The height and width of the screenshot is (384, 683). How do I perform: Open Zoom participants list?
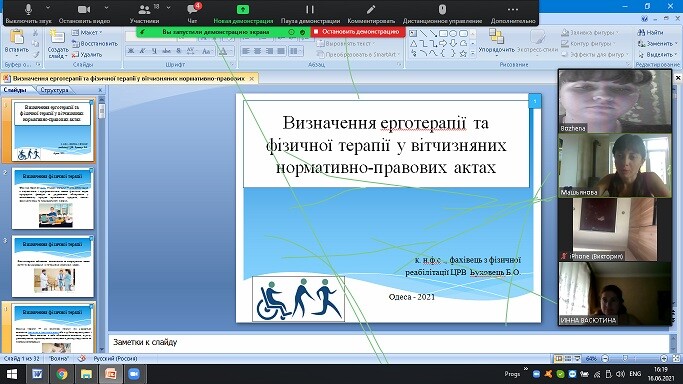click(x=144, y=13)
